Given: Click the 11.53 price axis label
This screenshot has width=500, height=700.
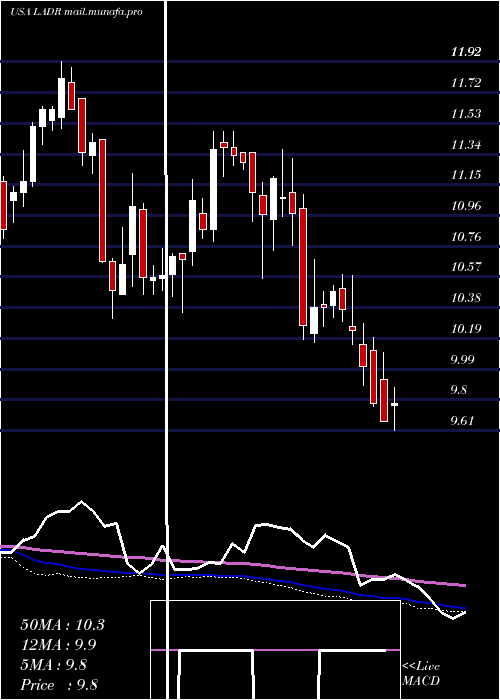Looking at the screenshot, I should 466,113.
